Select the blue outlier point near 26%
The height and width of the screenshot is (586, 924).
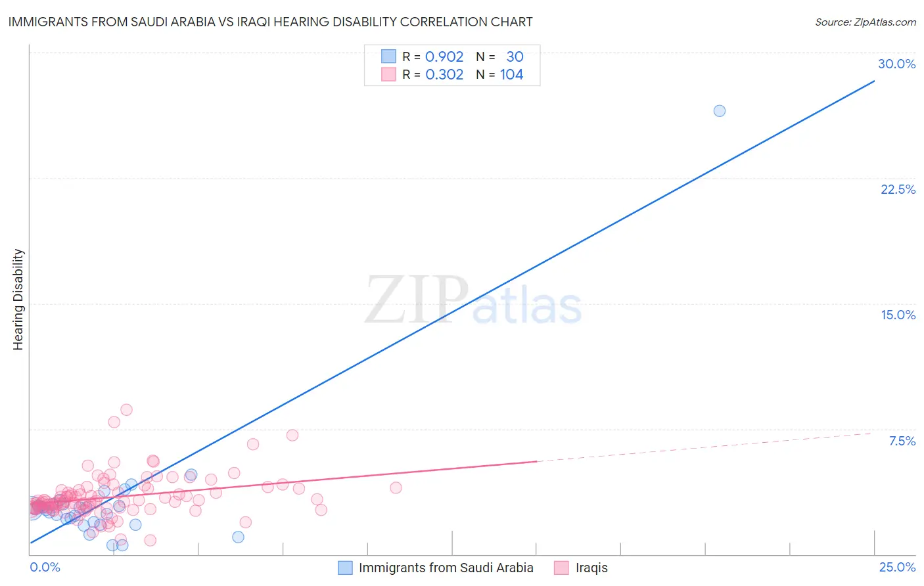[720, 110]
